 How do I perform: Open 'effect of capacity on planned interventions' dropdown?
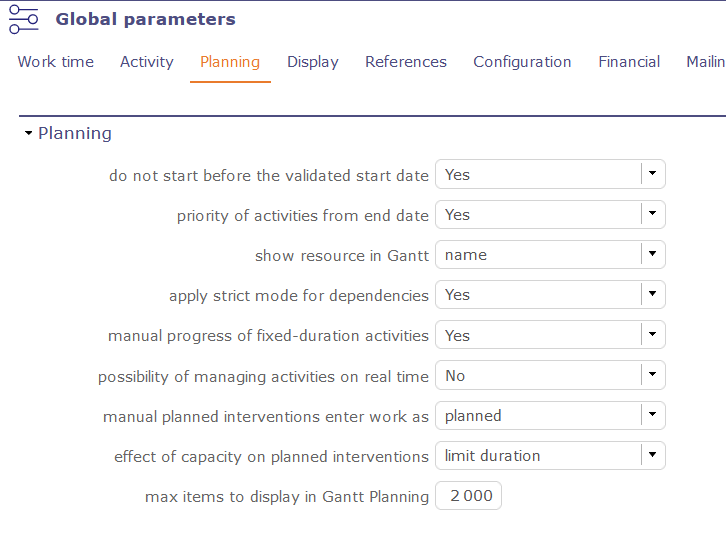(652, 456)
